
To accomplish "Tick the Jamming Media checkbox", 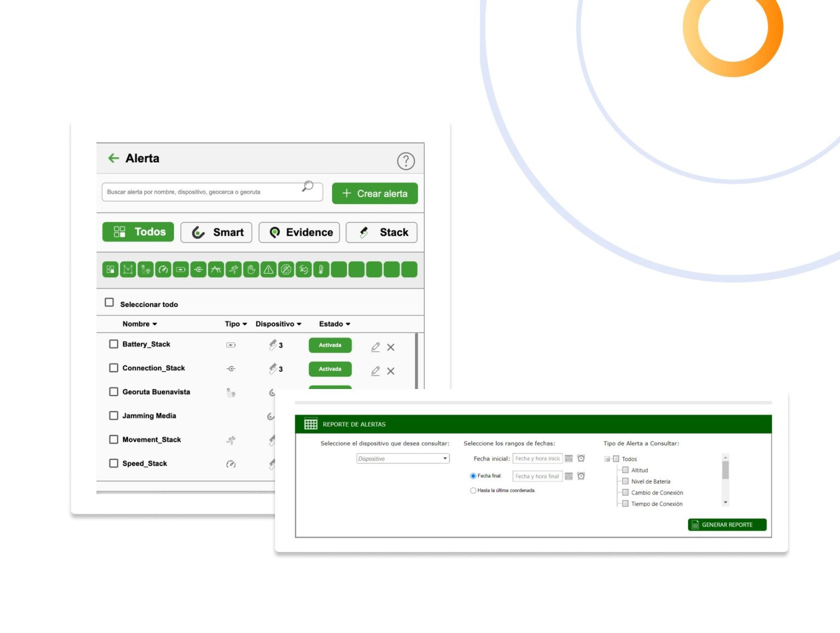I will (x=114, y=415).
